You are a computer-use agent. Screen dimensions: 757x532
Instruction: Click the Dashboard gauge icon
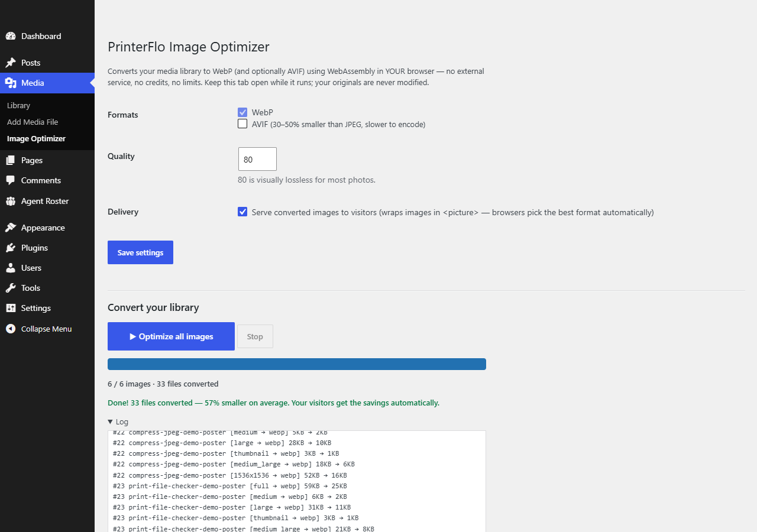point(11,36)
